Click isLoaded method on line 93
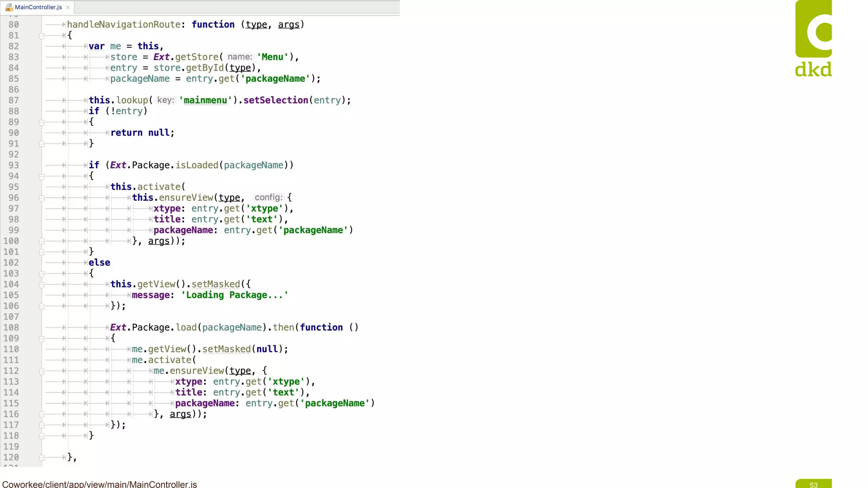 [x=197, y=165]
